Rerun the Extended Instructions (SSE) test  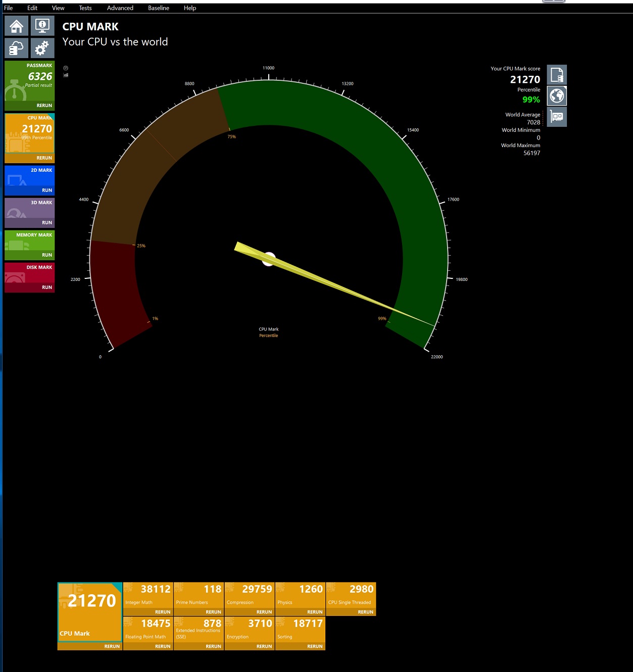[x=199, y=646]
